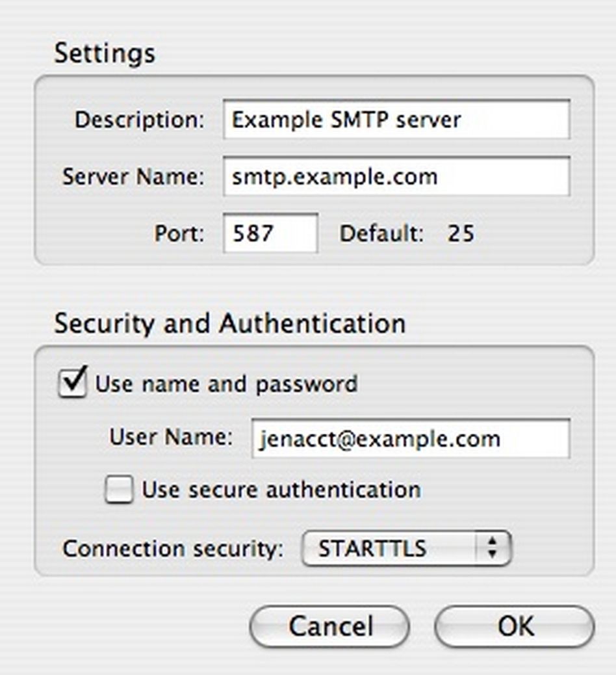
Task: Confirm settings with the OK button
Action: point(515,626)
